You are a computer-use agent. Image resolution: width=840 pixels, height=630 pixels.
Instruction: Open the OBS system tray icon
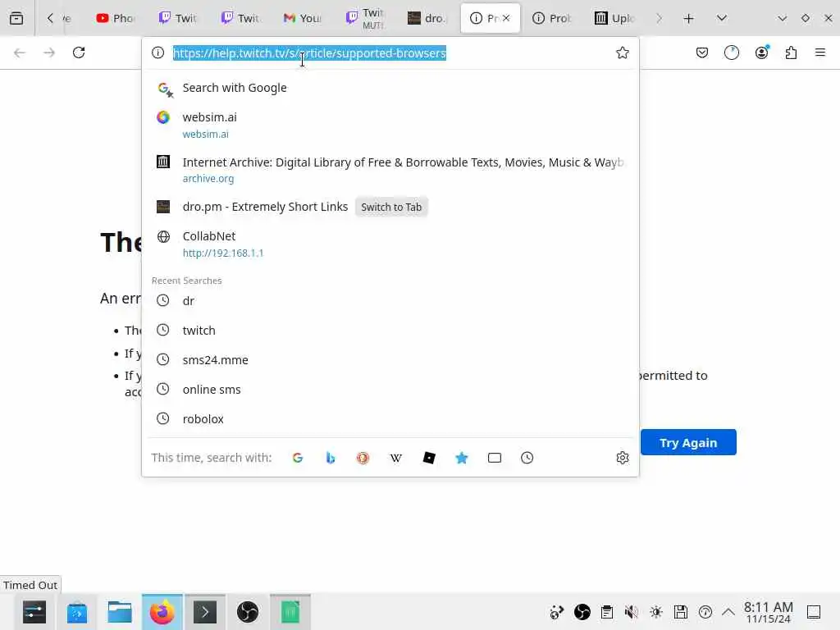coord(582,612)
